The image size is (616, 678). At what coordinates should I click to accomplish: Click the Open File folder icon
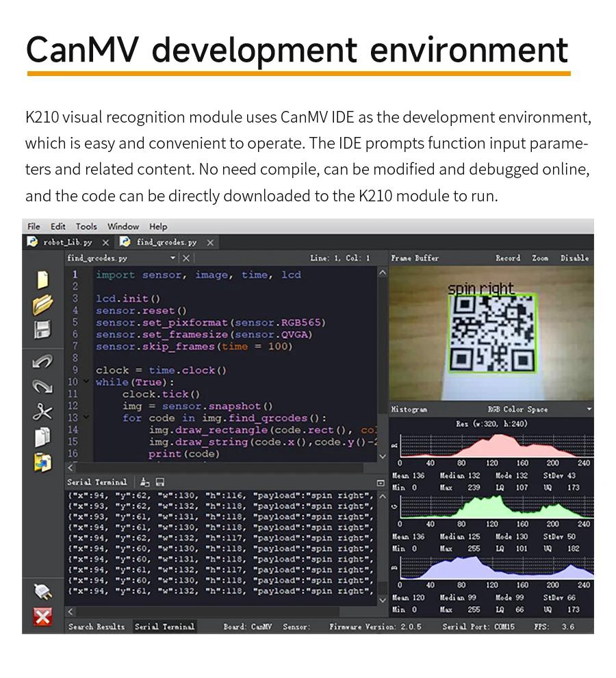pos(42,305)
